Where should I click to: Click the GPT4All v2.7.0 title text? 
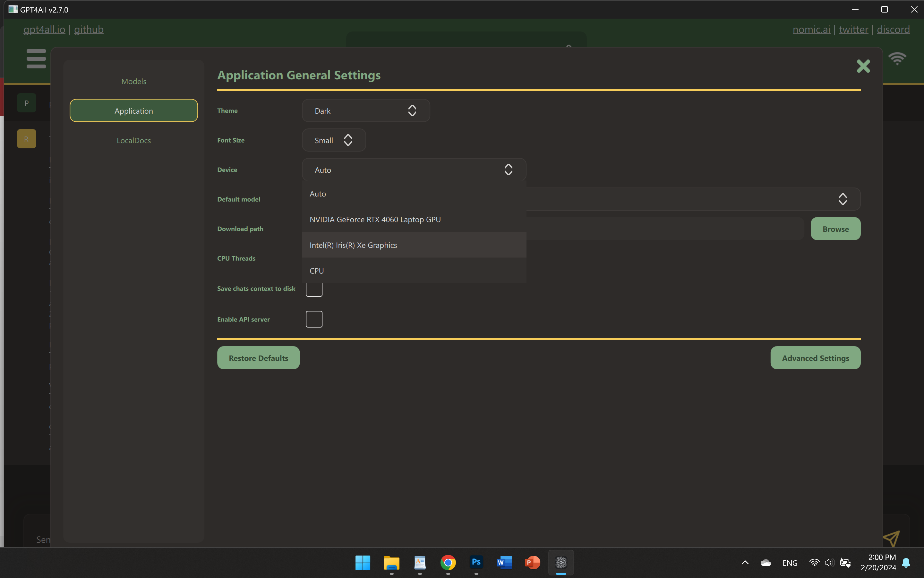tap(44, 10)
